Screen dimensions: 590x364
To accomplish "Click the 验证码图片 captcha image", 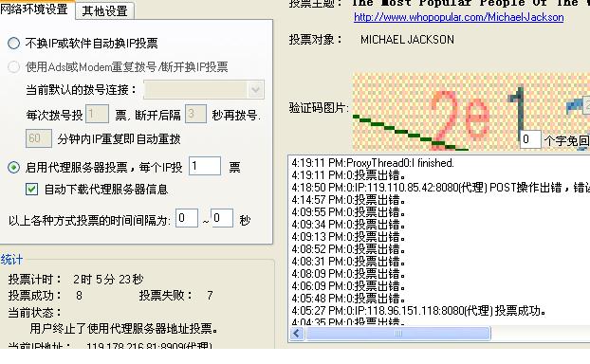I will [471, 111].
